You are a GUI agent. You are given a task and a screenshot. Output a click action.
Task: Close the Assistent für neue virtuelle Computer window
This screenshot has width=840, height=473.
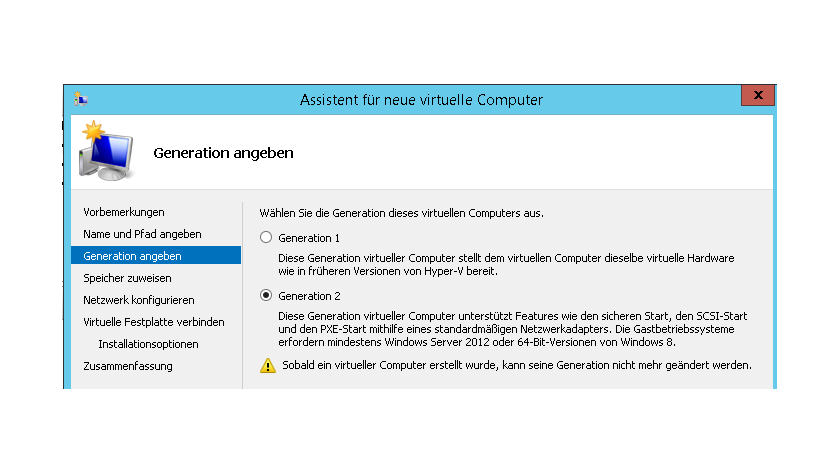click(x=758, y=95)
